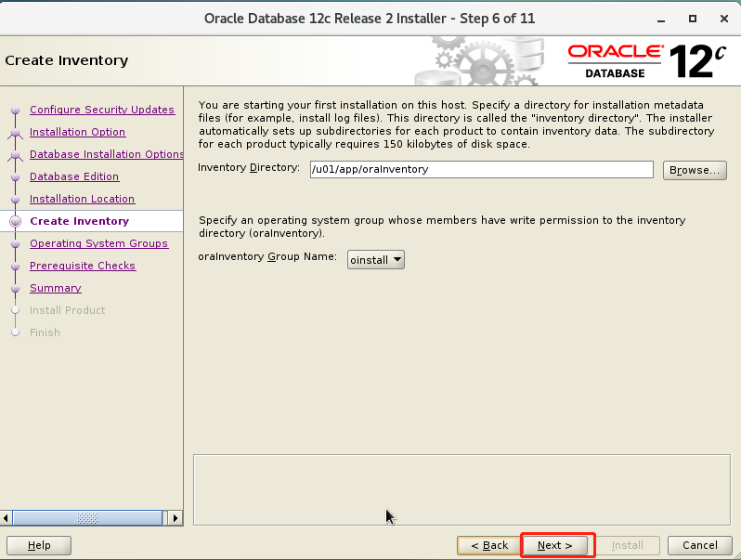
Task: Click the left arrow of sidebar scrollbar
Action: point(6,518)
